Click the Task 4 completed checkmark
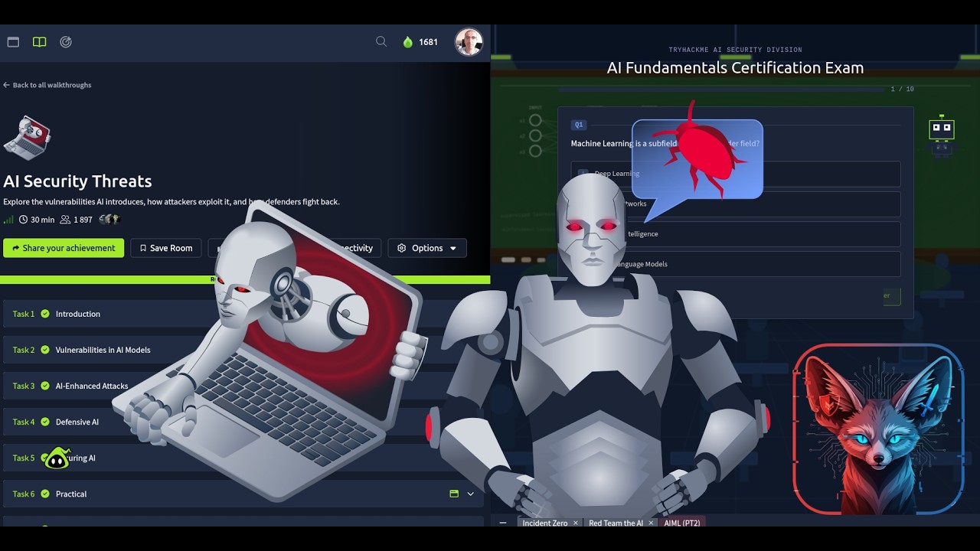 tap(45, 422)
